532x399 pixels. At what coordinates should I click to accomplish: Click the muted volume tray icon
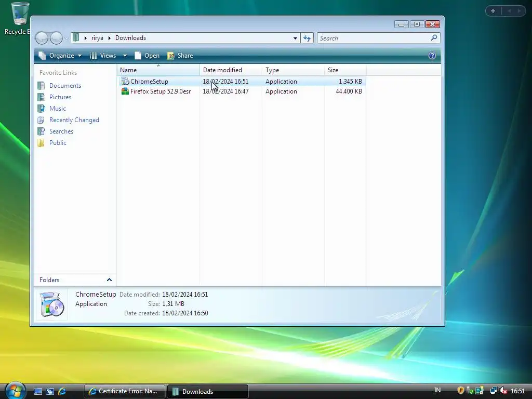[503, 391]
